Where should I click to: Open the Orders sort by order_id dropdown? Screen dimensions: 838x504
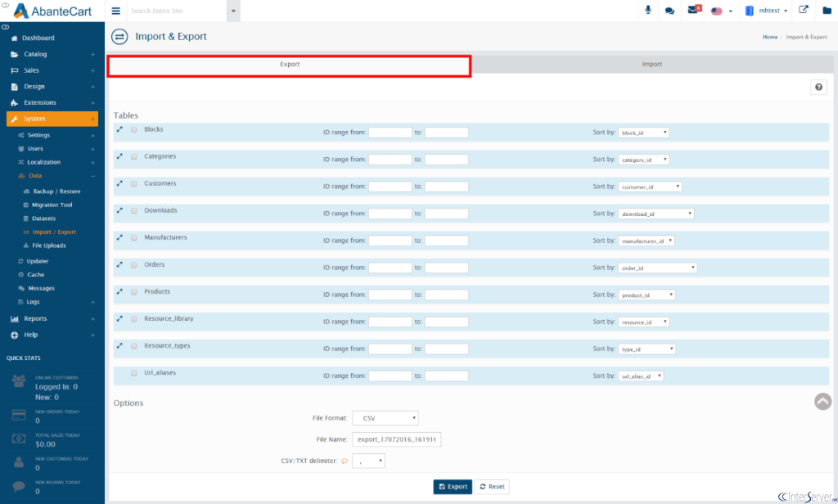(657, 268)
